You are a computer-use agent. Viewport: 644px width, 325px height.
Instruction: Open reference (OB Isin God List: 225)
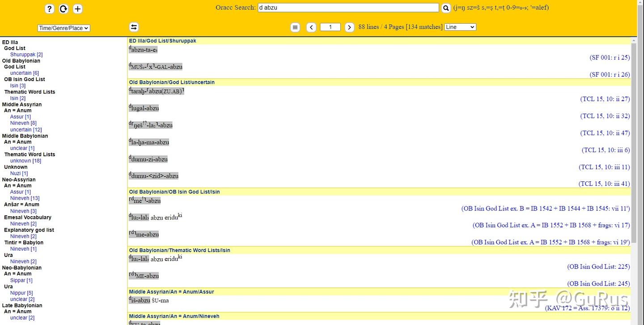click(599, 267)
